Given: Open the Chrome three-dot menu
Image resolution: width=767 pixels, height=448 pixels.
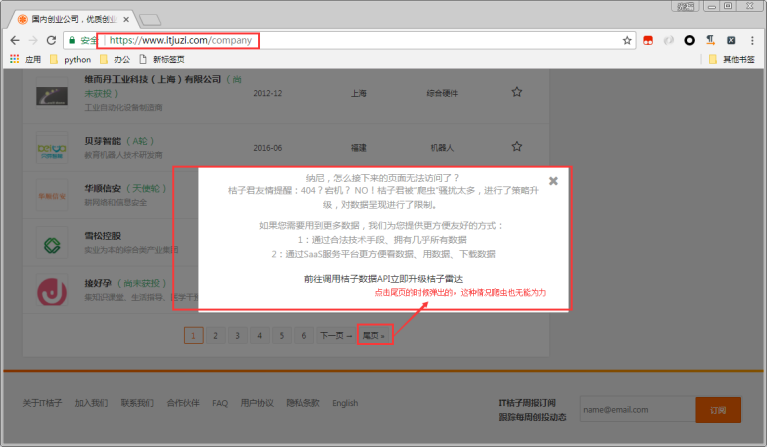Looking at the screenshot, I should tap(752, 41).
